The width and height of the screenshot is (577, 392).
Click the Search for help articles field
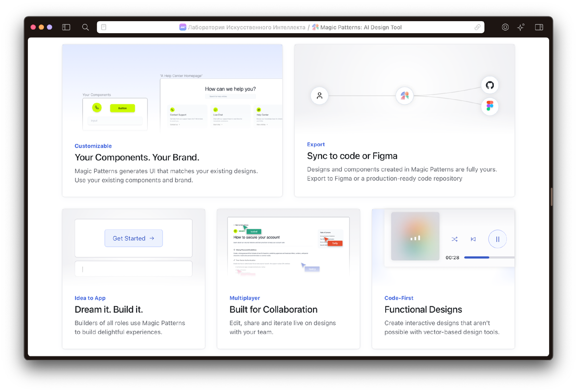coord(230,97)
